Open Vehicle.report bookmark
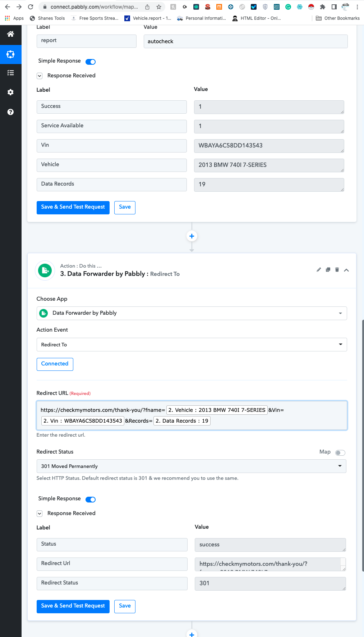The width and height of the screenshot is (364, 637). [x=148, y=18]
